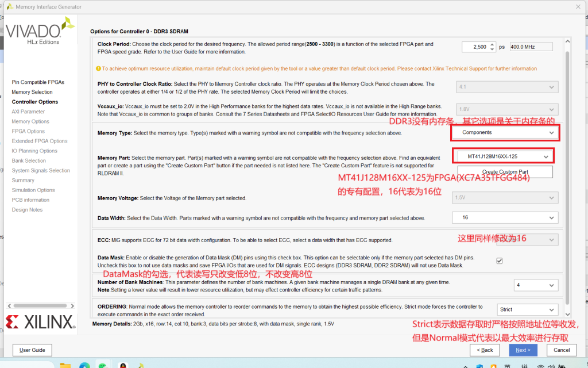
Task: Click the 'Number of Bank Machines' label
Action: [130, 282]
